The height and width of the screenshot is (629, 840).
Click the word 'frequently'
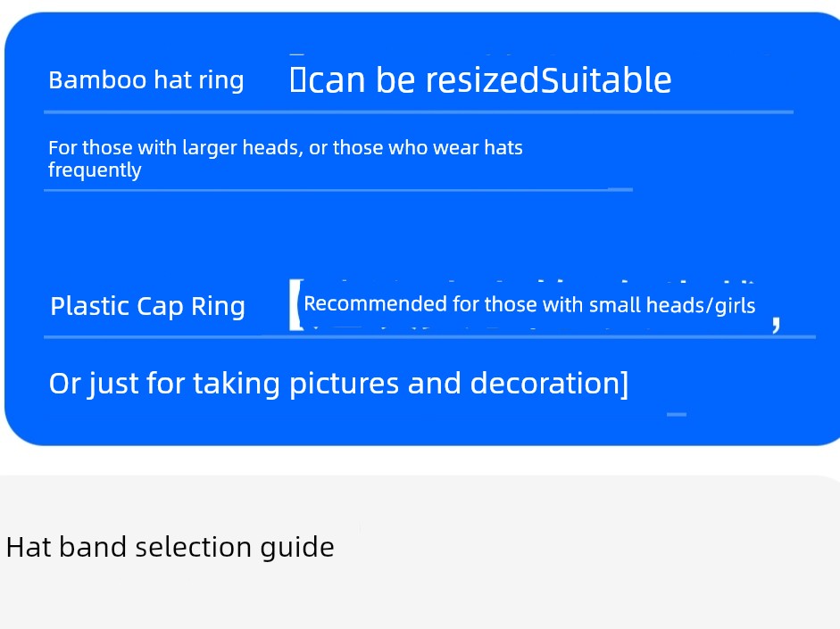point(95,170)
